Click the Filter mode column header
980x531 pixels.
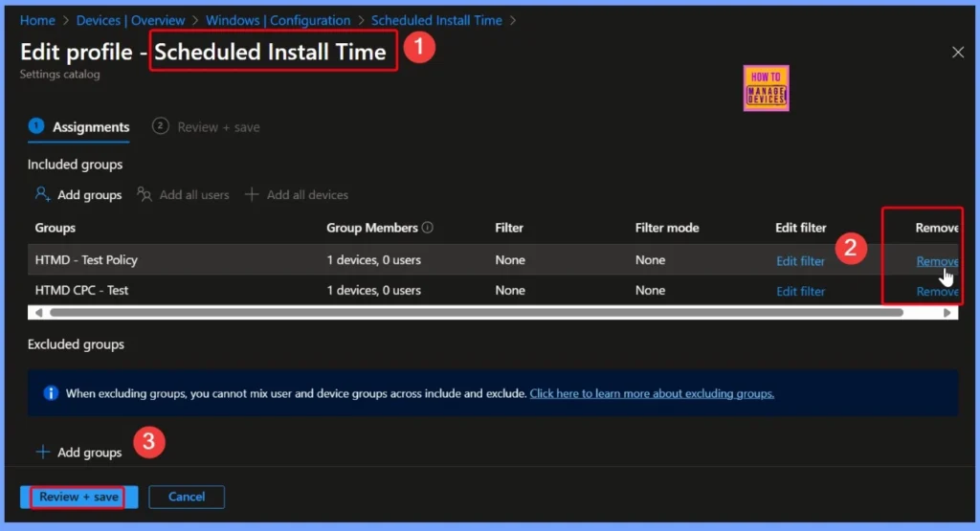(667, 228)
